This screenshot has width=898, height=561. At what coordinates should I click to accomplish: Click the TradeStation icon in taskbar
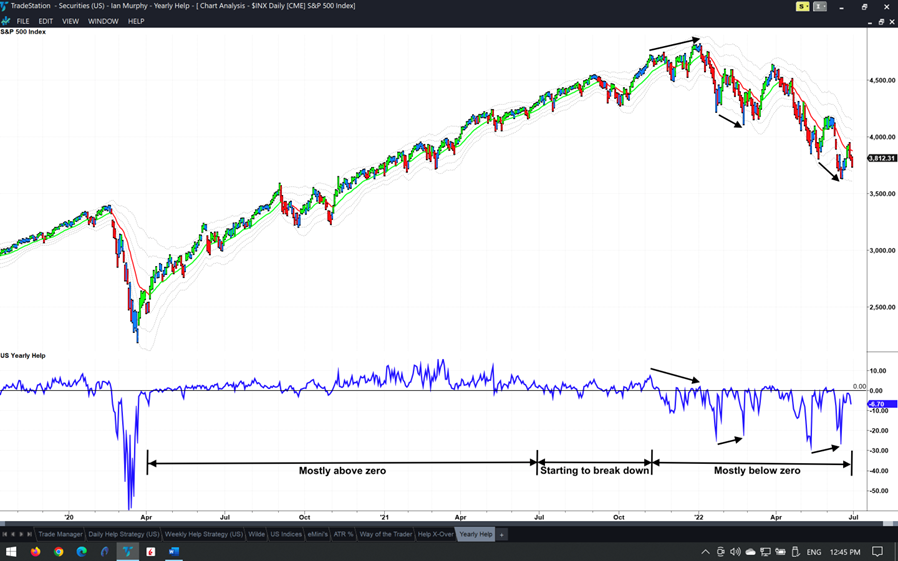point(127,551)
